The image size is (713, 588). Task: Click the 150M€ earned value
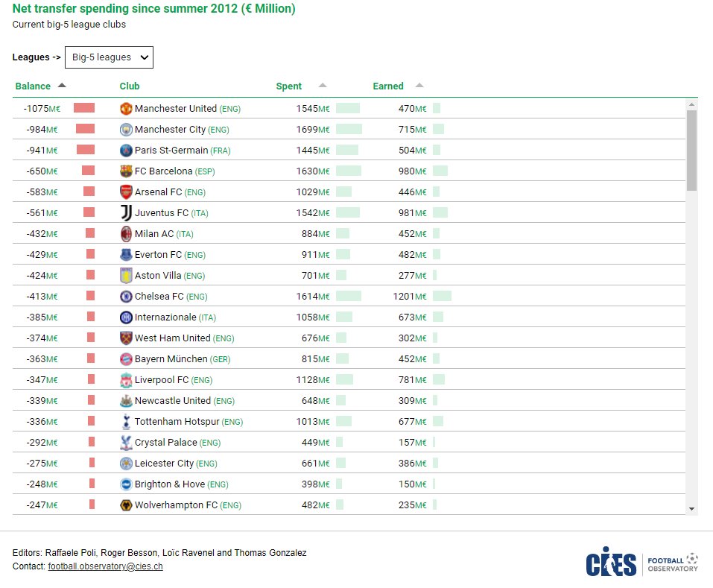coord(413,484)
